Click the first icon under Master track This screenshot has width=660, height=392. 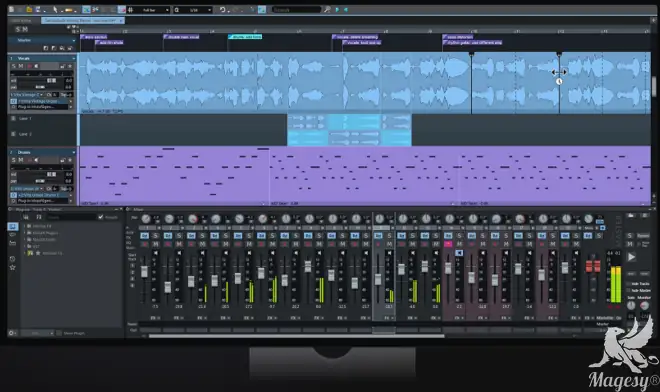46,48
